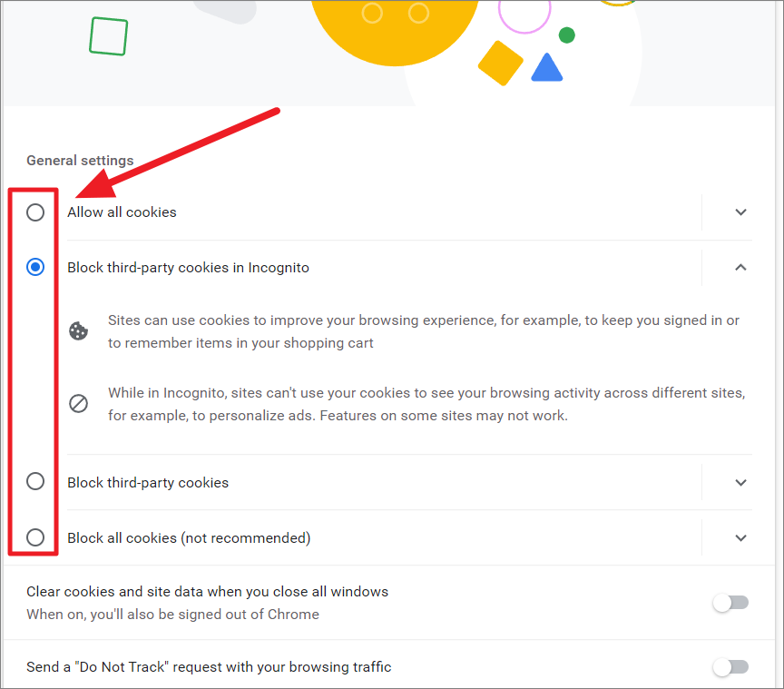This screenshot has height=689, width=784.
Task: Click the Send a "Do Not Track" request label
Action: (209, 667)
